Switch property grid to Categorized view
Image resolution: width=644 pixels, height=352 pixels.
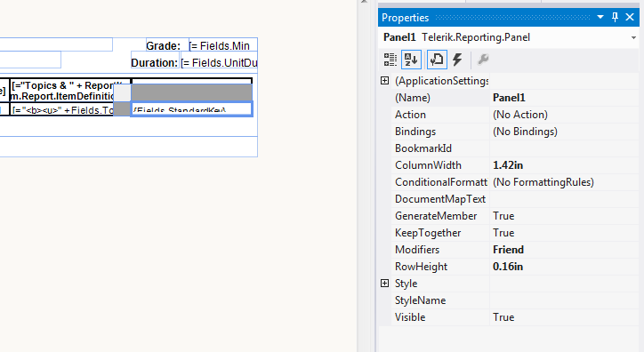click(x=390, y=60)
